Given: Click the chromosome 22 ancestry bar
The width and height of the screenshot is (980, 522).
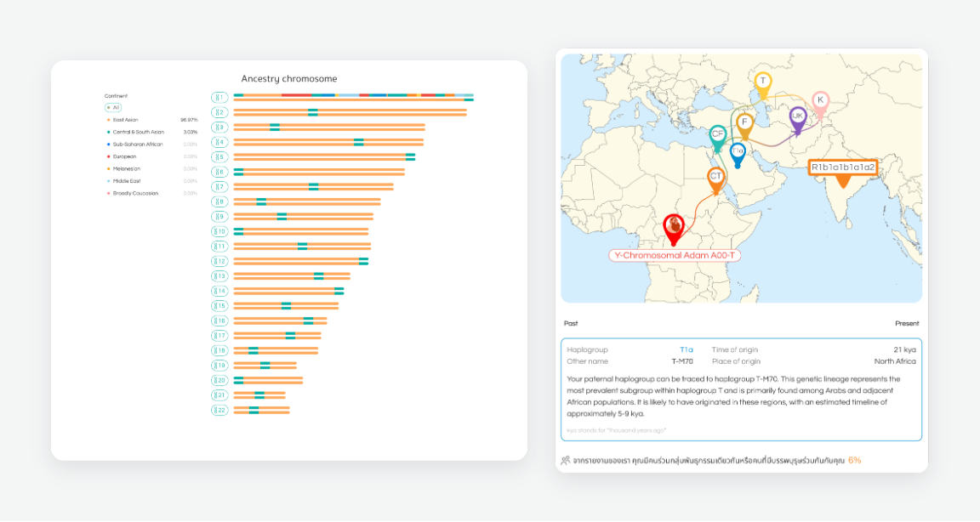Looking at the screenshot, I should [261, 411].
